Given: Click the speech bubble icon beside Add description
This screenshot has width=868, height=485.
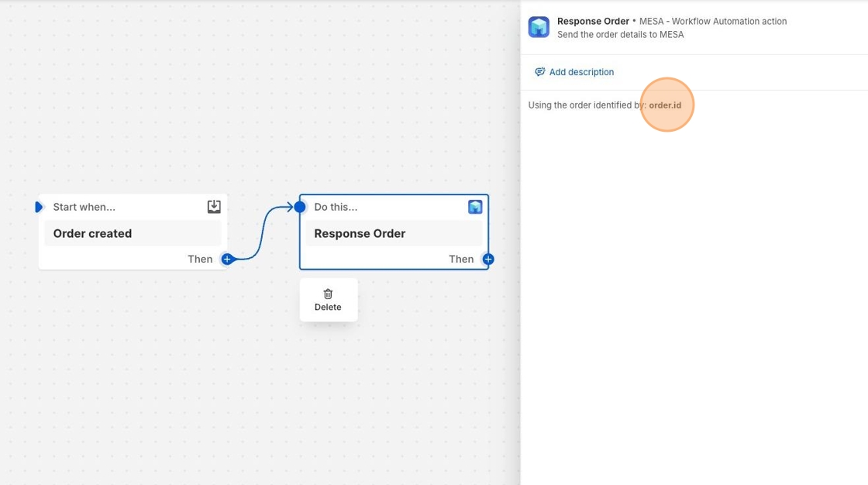Looking at the screenshot, I should pos(540,72).
